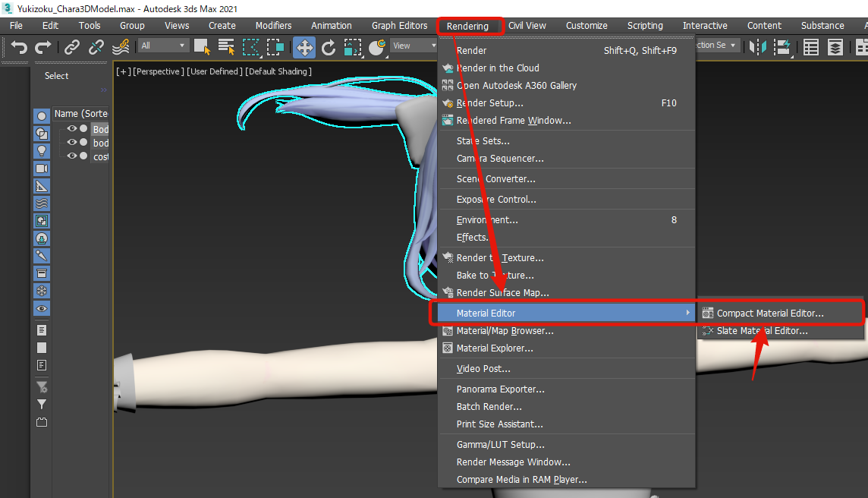This screenshot has height=498, width=868.
Task: Activate the Select and Scale tool
Action: 353,47
